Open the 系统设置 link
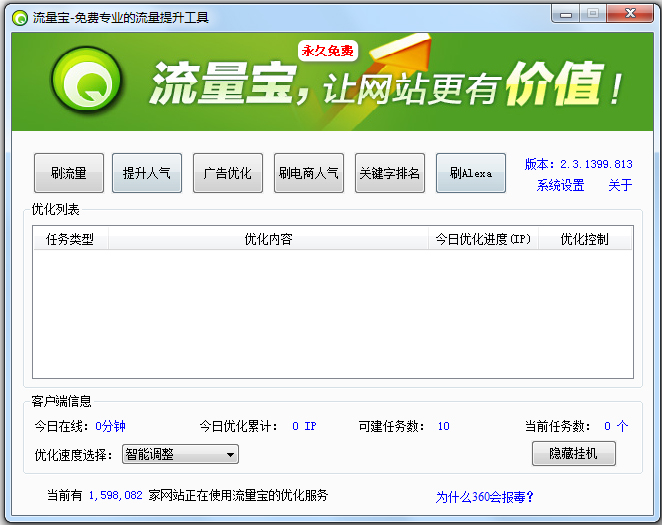 point(560,185)
